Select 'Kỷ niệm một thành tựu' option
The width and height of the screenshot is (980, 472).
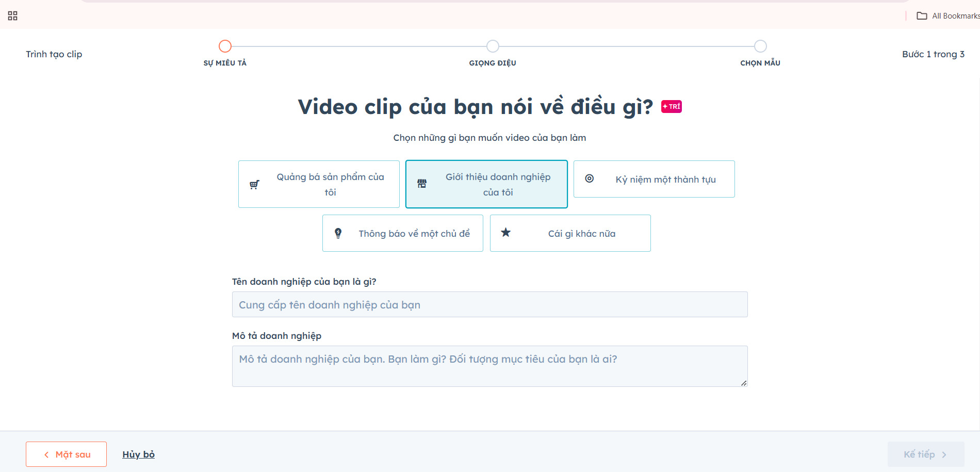(x=654, y=179)
